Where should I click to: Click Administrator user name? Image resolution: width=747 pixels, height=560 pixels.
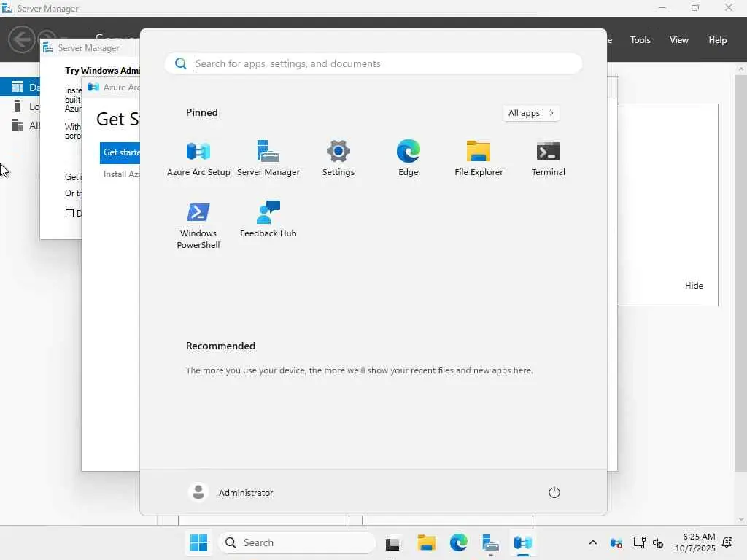(246, 493)
